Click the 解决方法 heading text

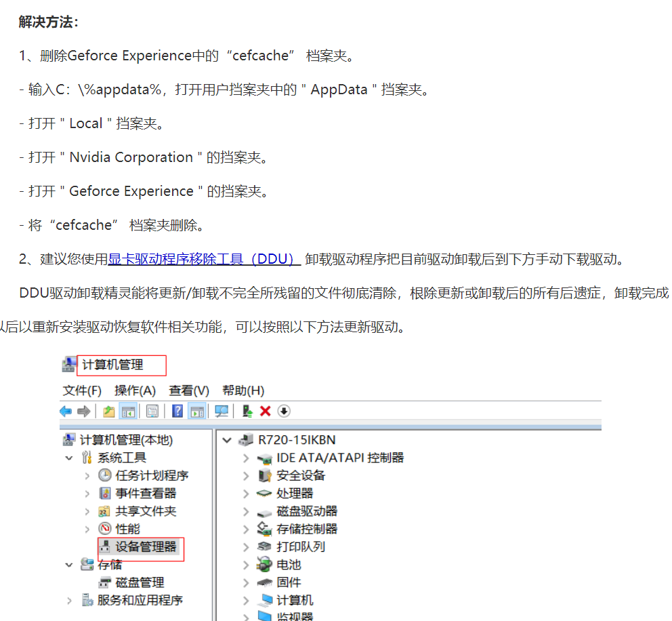[48, 22]
